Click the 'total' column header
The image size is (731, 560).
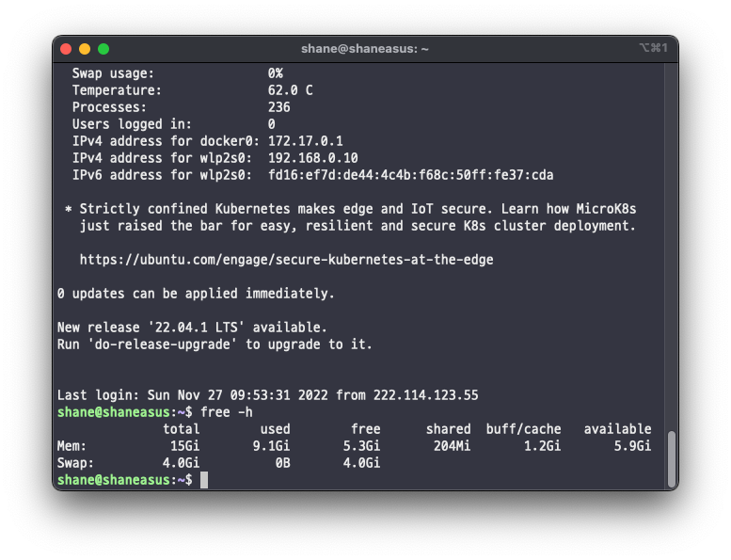tap(182, 429)
